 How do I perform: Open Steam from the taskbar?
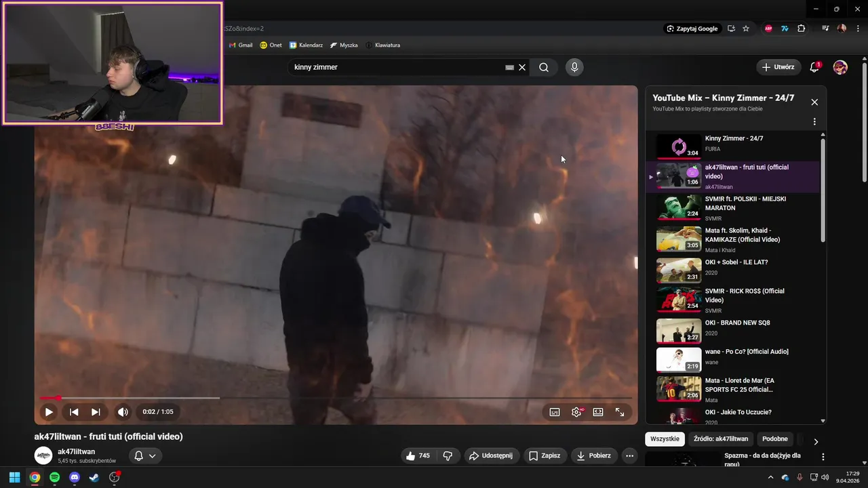coord(94,477)
